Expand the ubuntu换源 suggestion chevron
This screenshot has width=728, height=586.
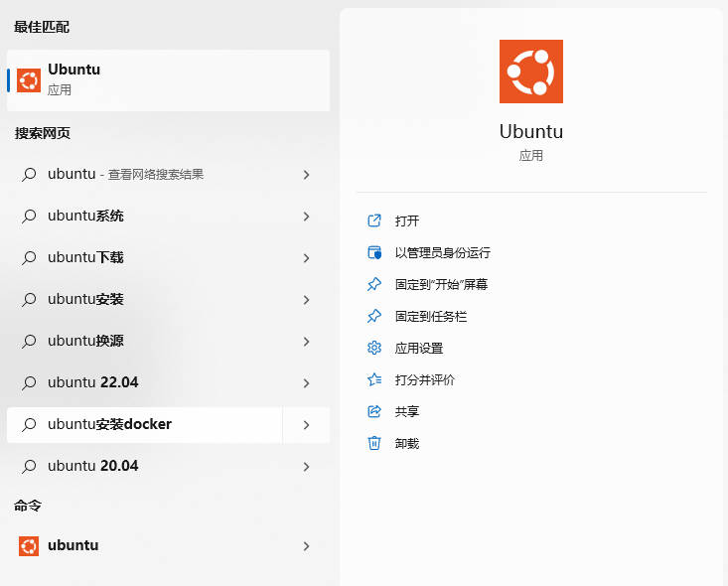pyautogui.click(x=306, y=342)
